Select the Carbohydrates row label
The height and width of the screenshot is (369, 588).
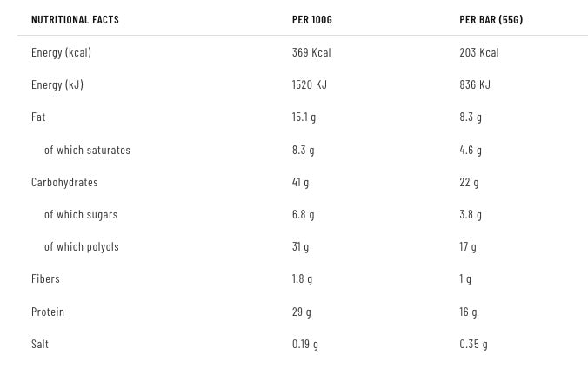[x=64, y=182]
